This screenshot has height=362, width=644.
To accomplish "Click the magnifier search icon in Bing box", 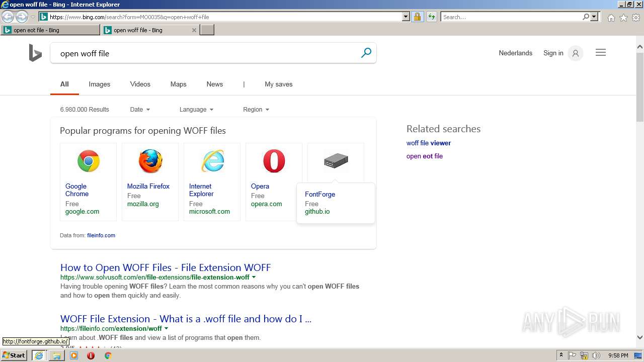I will (x=366, y=53).
